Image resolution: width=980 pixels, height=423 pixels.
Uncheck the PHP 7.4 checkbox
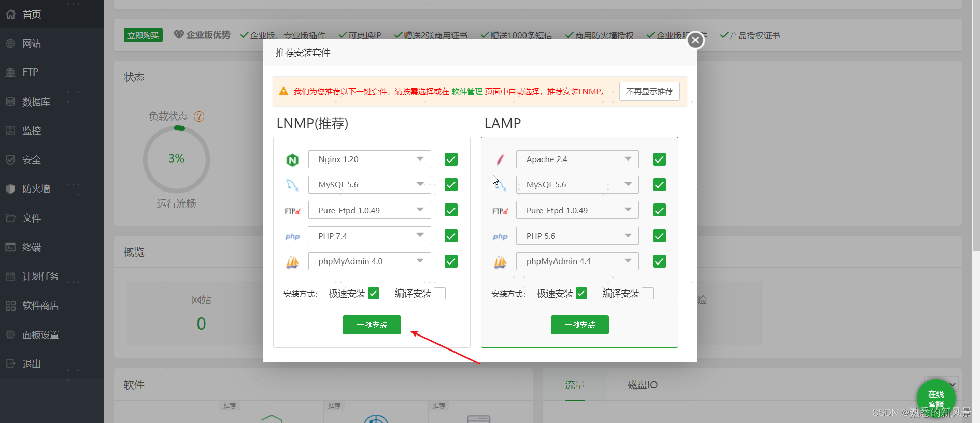click(451, 236)
